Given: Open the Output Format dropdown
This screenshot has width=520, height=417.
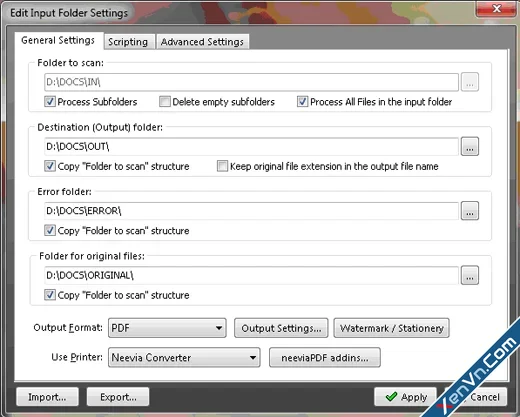Looking at the screenshot, I should [167, 328].
